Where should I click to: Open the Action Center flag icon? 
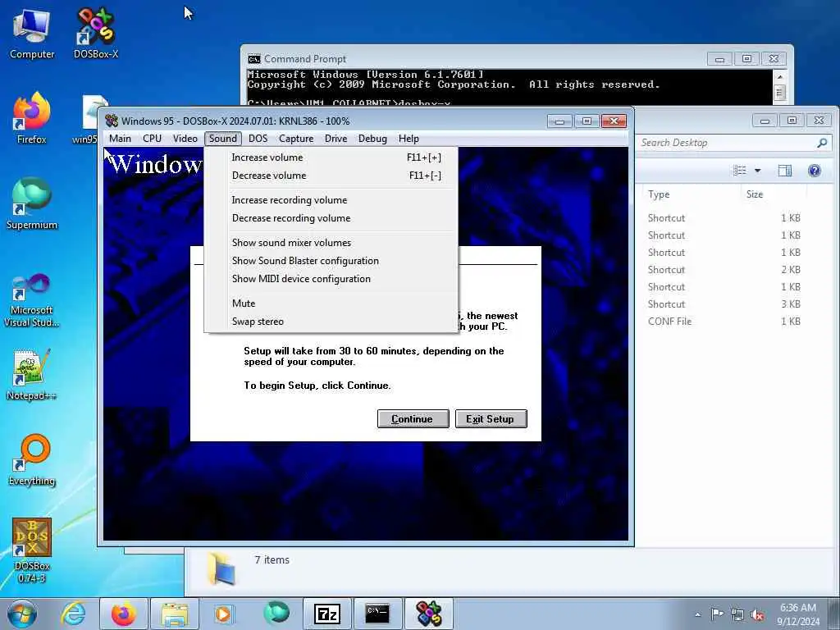(x=717, y=614)
